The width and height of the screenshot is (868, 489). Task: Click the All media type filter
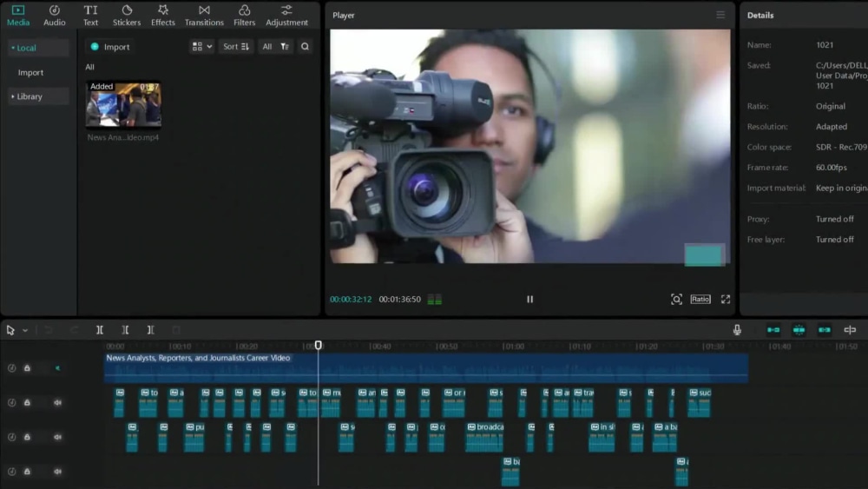(267, 47)
